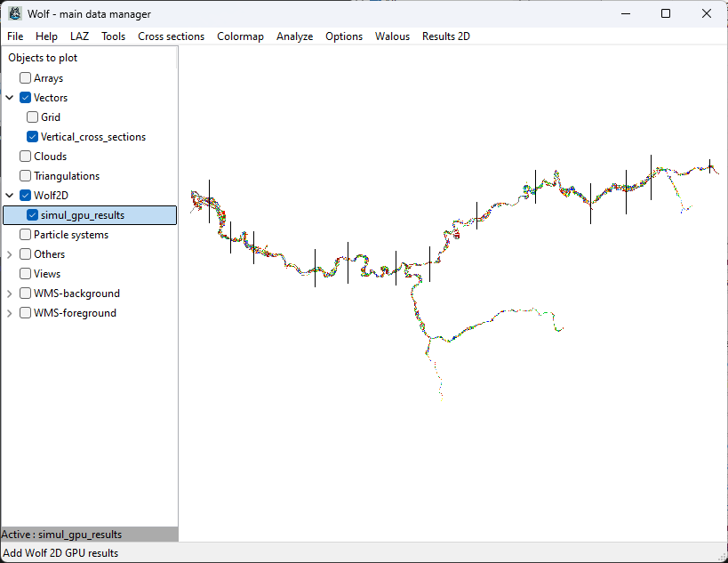Select the Triangulations item label
This screenshot has height=563, width=728.
66,176
